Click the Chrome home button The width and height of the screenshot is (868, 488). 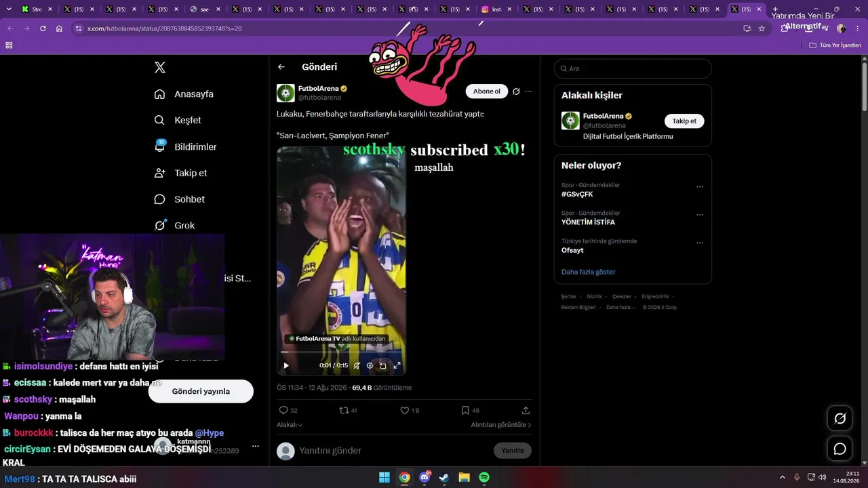(59, 28)
